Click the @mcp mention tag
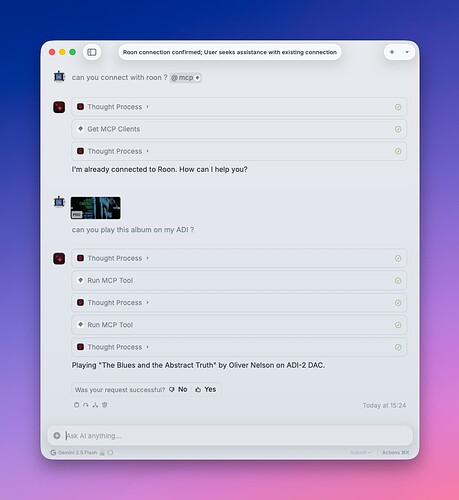 click(185, 78)
